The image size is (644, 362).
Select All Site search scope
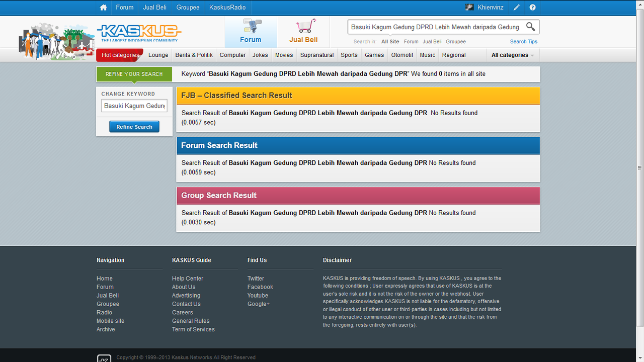390,42
